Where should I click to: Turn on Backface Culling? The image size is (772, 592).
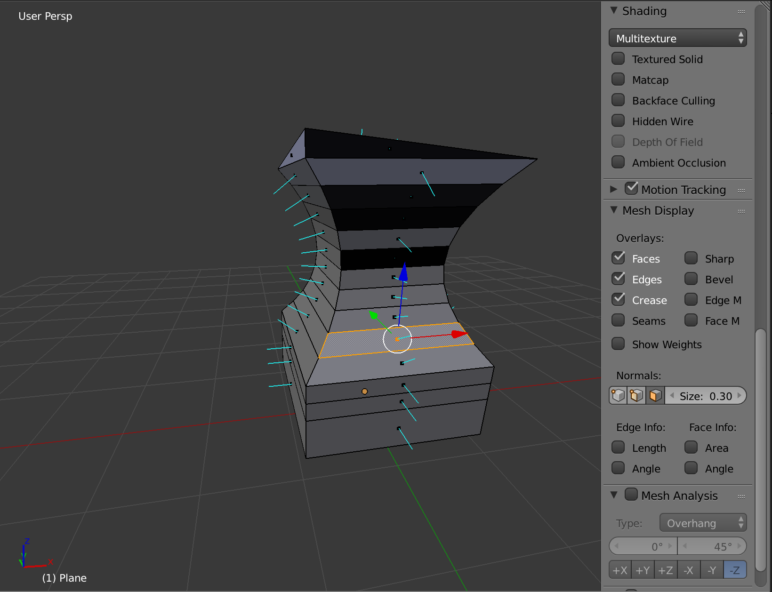618,100
